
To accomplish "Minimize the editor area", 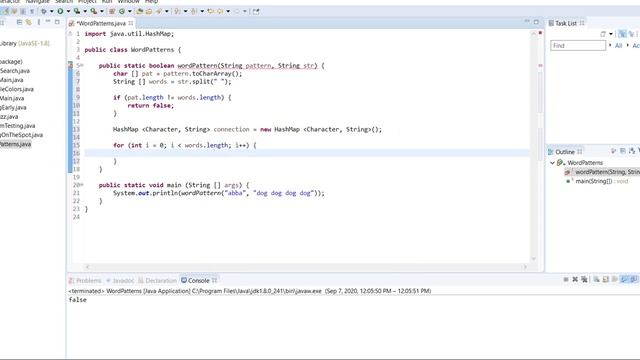I will point(527,21).
